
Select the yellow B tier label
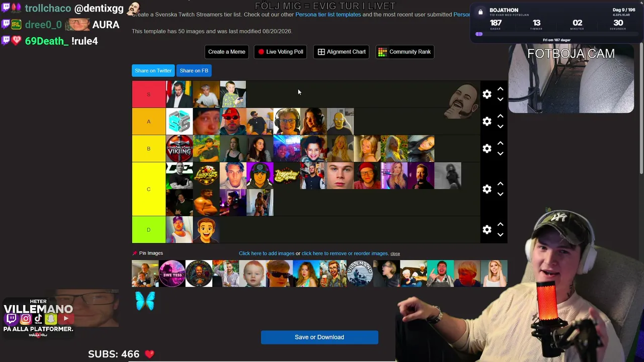tap(148, 148)
